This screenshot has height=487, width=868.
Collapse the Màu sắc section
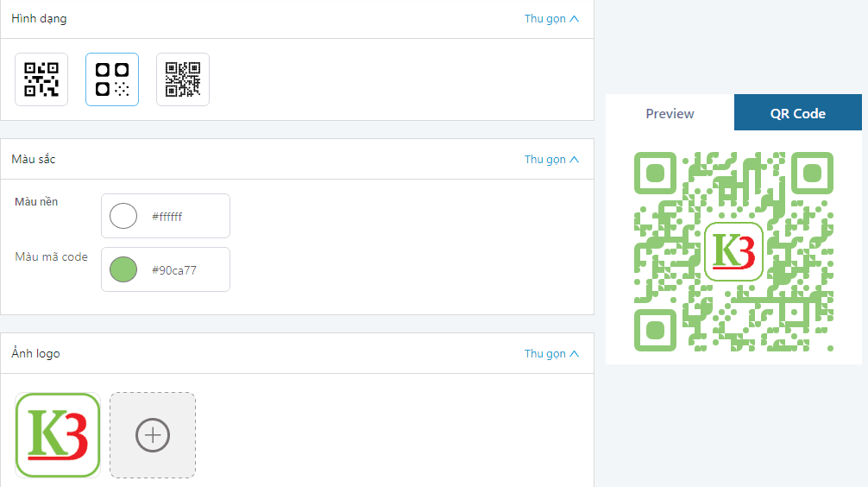(551, 160)
